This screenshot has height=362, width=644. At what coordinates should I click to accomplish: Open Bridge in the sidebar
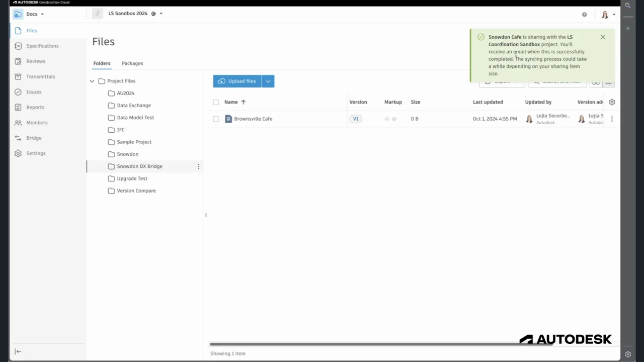tap(34, 138)
